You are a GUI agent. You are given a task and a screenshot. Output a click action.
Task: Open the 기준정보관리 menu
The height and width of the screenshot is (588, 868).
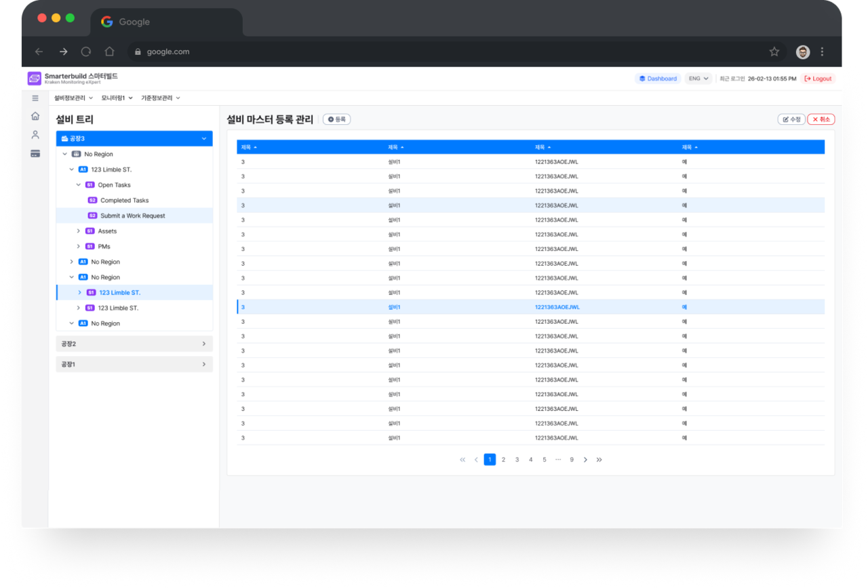coord(160,98)
